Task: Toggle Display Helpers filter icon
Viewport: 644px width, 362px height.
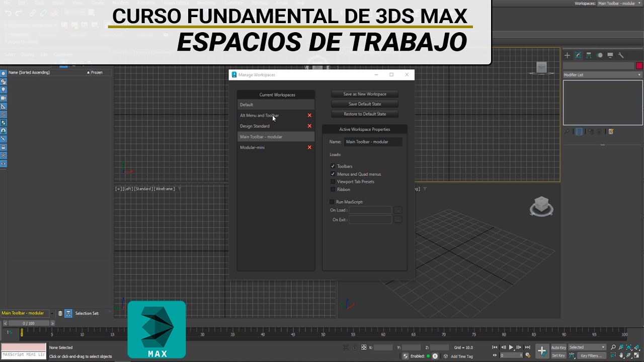Action: point(4,106)
